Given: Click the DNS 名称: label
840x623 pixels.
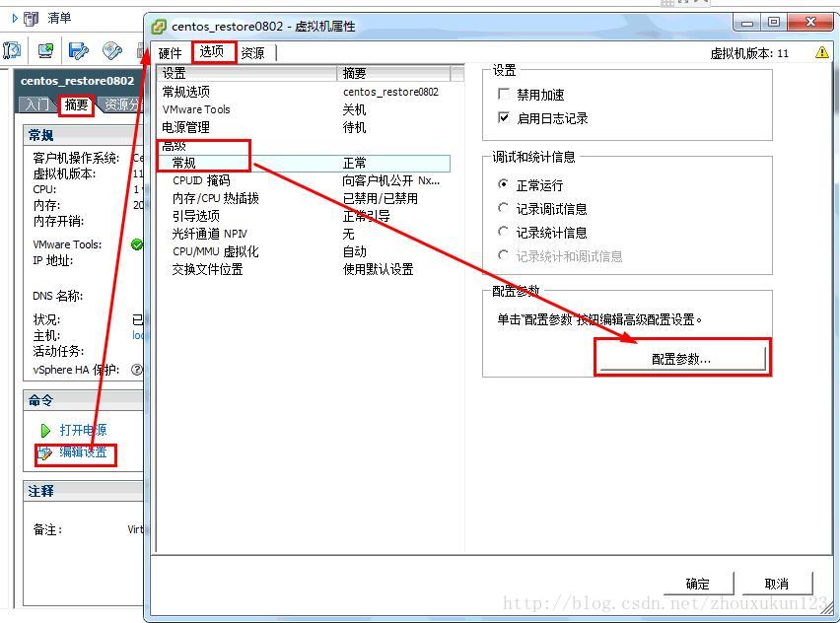Looking at the screenshot, I should click(x=58, y=296).
